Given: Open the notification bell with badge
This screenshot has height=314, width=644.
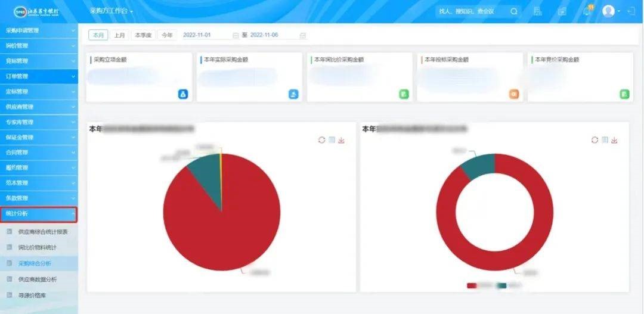Looking at the screenshot, I should (587, 11).
